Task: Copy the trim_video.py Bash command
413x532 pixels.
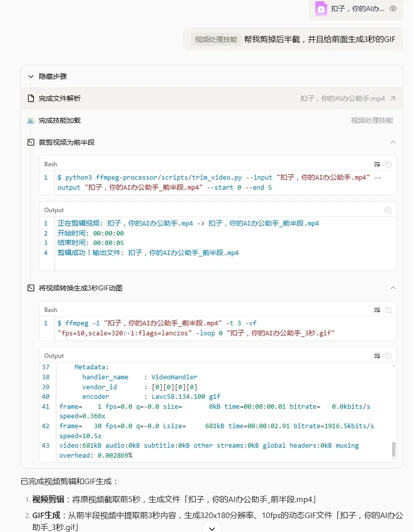Action: click(x=388, y=164)
